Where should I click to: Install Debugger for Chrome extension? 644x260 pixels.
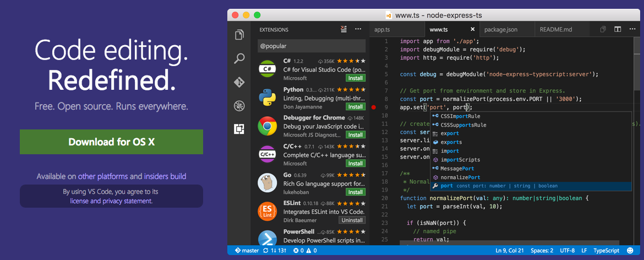click(x=355, y=135)
